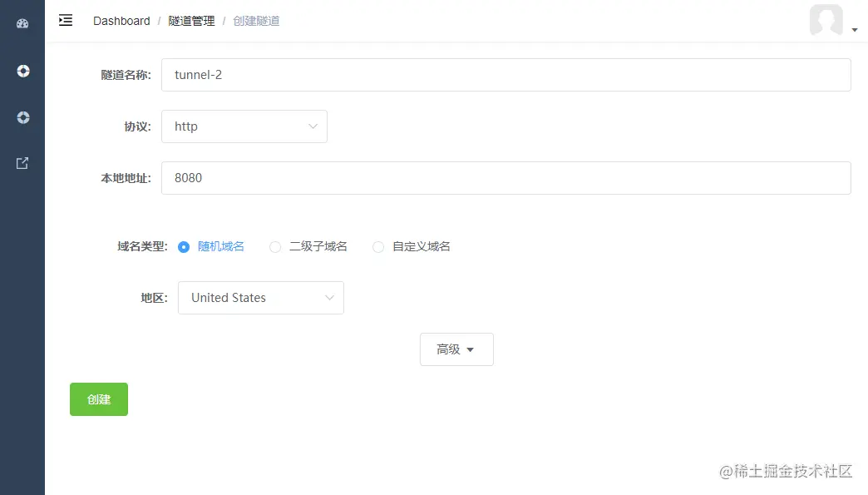Focus the 本地地址 field showing 8080

coord(506,178)
